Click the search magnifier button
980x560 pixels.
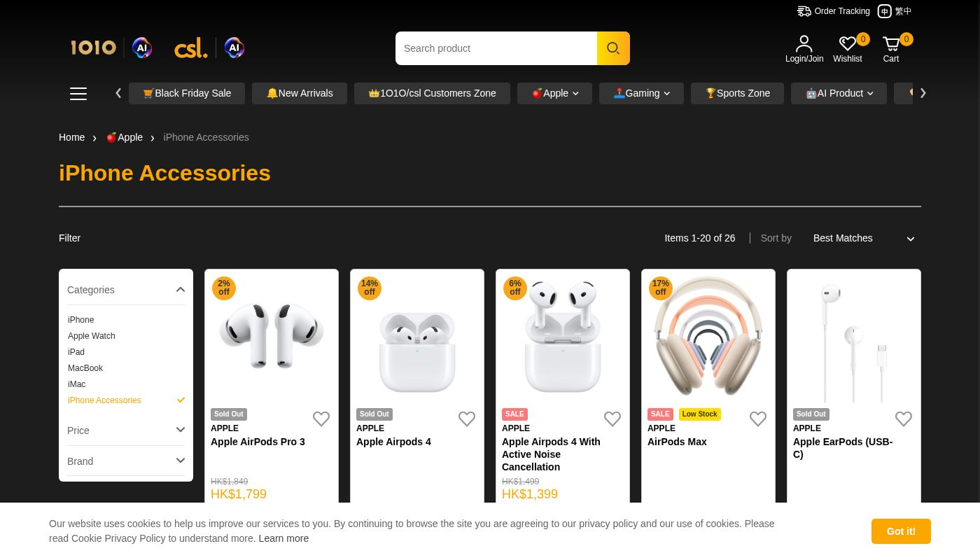tap(613, 48)
